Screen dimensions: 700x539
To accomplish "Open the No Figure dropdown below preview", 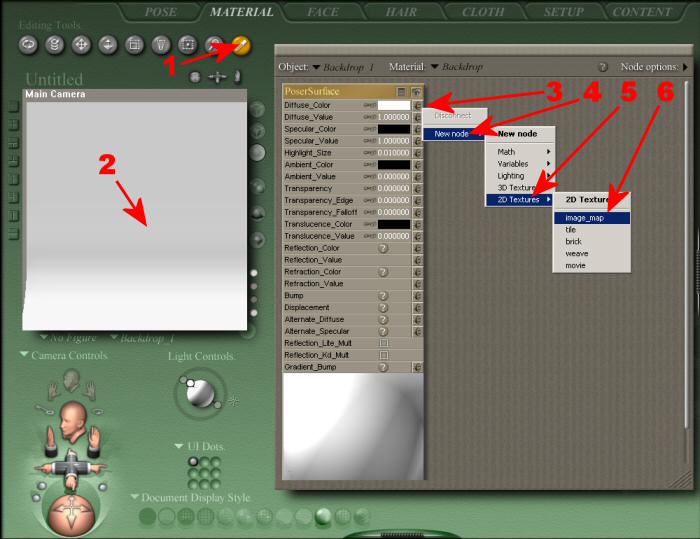I will click(68, 338).
